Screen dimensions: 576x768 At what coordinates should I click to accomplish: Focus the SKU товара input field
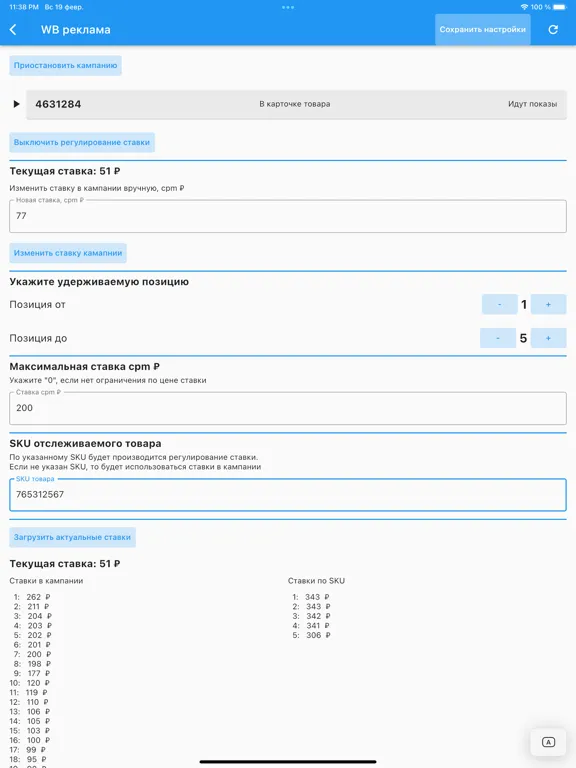point(288,495)
